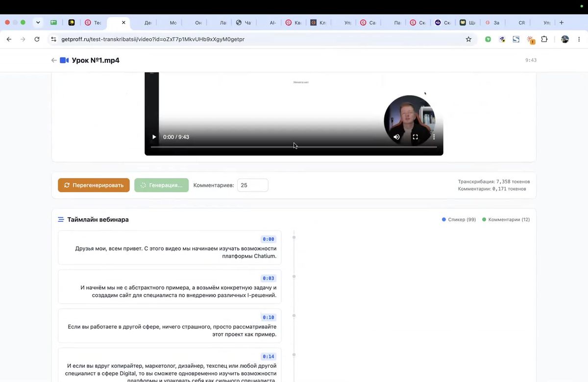The image size is (588, 382).
Task: Click the blue video camera icon
Action: click(x=64, y=60)
